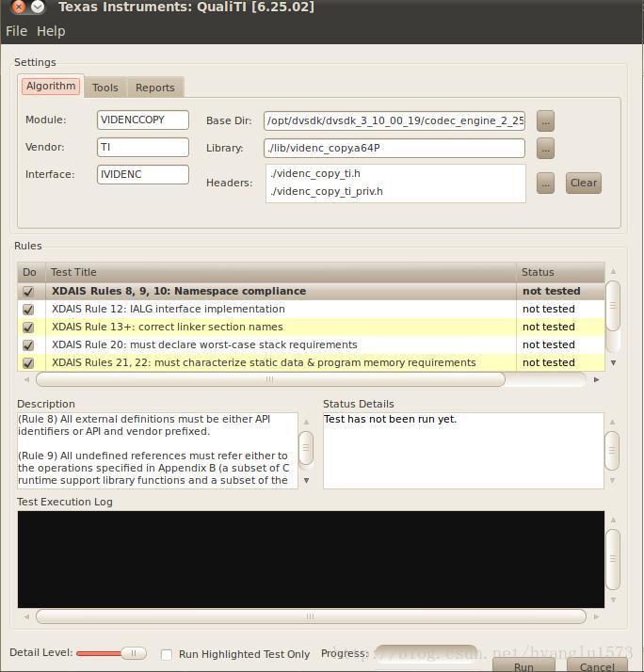Uncheck XDAIS Rule 13+ linker section test
This screenshot has height=672, width=644.
[x=28, y=328]
